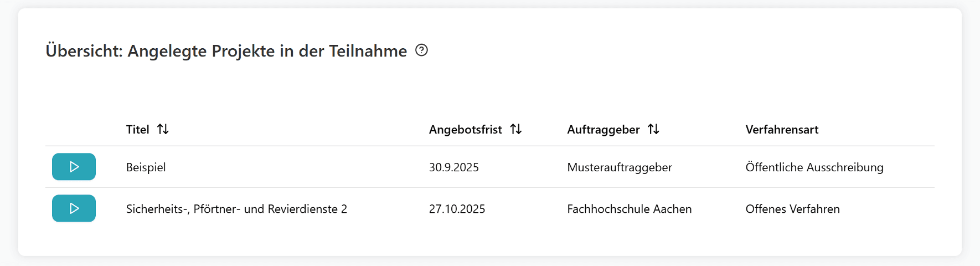This screenshot has height=266, width=980.
Task: Sort by Angebotsfrist using arrows icon
Action: pos(516,129)
